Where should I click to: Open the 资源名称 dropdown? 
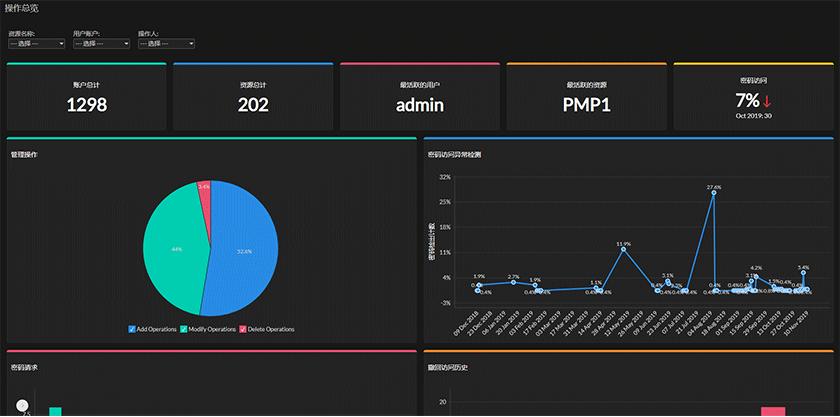coord(36,43)
